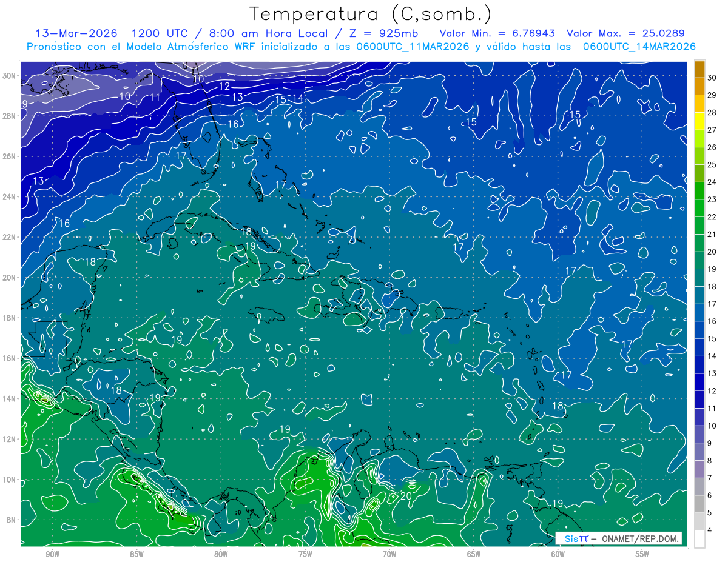Click the "70W" longitude axis label
The height and width of the screenshot is (562, 728).
pos(389,554)
